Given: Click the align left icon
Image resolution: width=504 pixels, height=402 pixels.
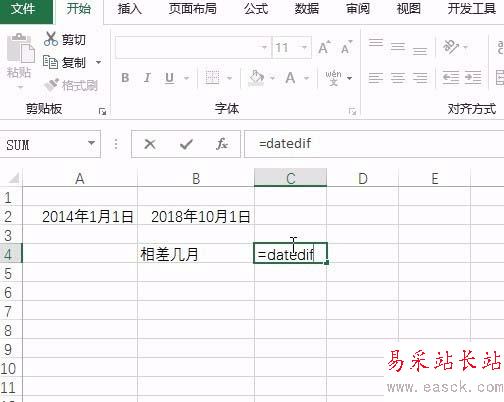Looking at the screenshot, I should 376,78.
